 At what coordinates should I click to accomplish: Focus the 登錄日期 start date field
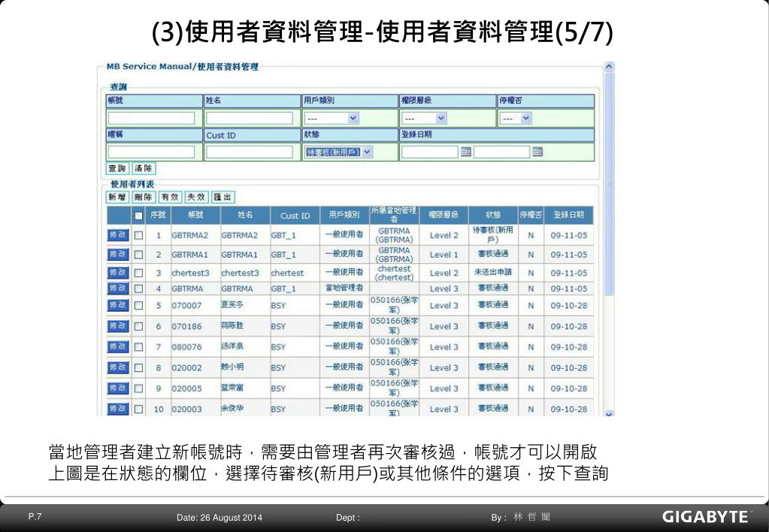(x=430, y=152)
